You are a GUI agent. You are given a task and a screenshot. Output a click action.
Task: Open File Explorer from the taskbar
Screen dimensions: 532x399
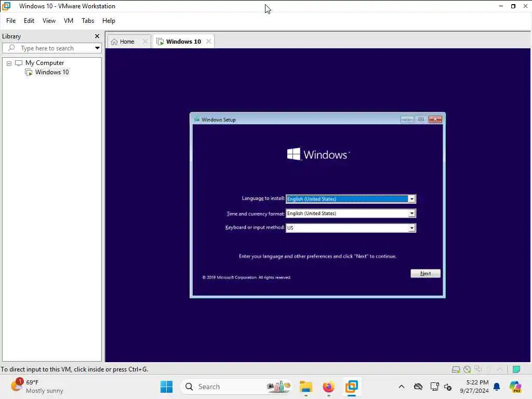pos(305,387)
